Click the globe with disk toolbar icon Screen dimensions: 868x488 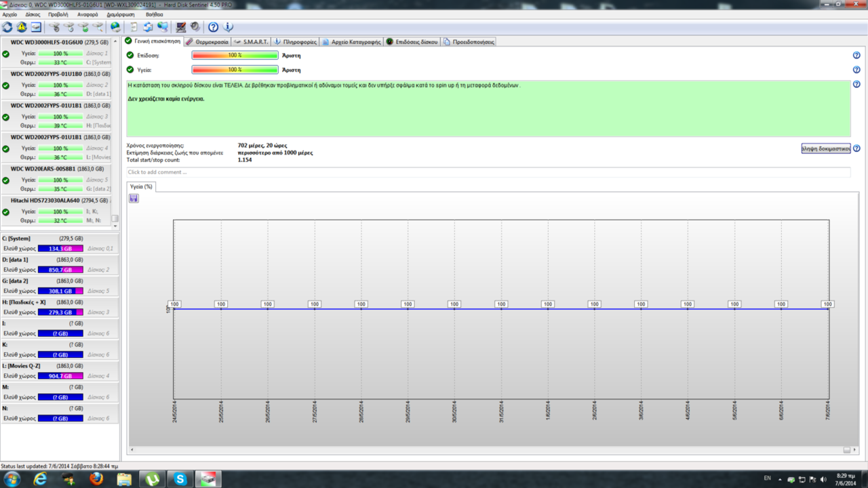click(115, 27)
